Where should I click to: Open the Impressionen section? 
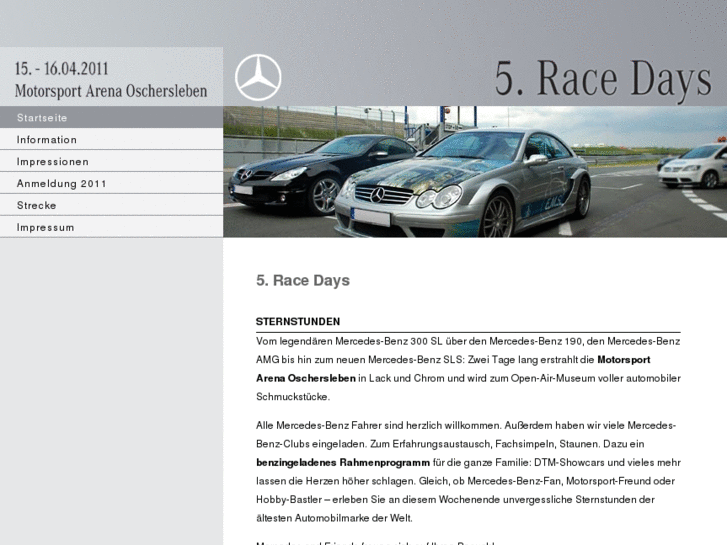click(x=111, y=161)
